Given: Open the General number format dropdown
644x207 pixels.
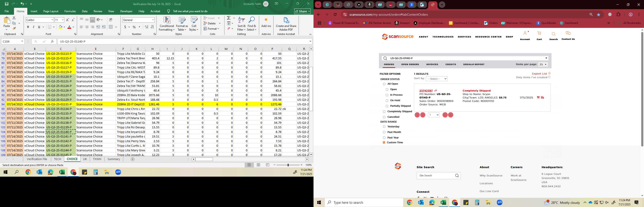Looking at the screenshot, I should [153, 20].
